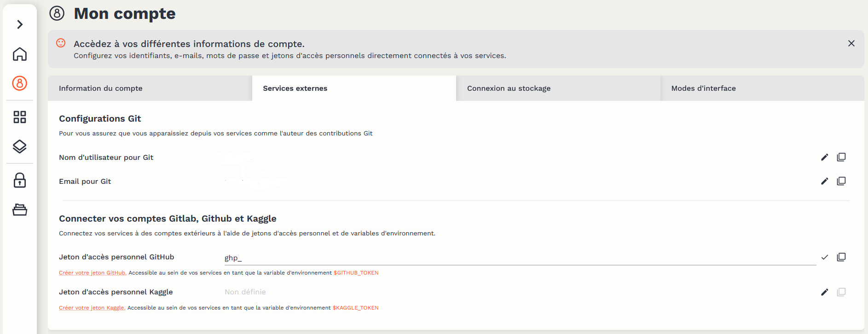This screenshot has height=334, width=868.
Task: Open the layers stack icon in sidebar
Action: pos(20,147)
